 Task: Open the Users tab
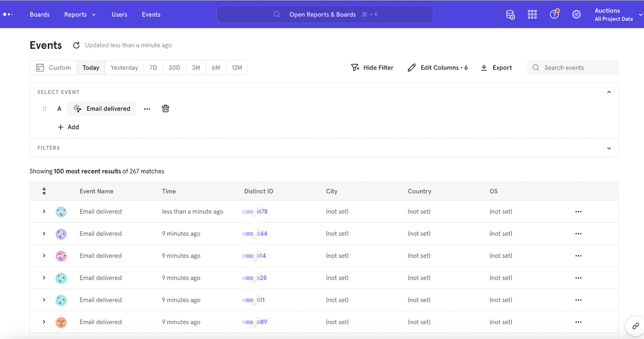coord(119,15)
